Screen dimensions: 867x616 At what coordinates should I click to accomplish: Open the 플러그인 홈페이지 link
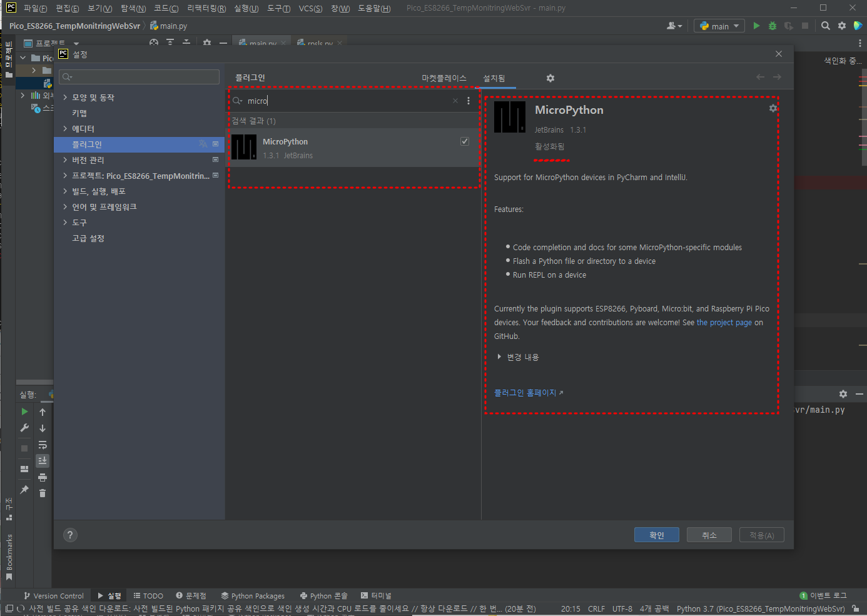pyautogui.click(x=529, y=393)
